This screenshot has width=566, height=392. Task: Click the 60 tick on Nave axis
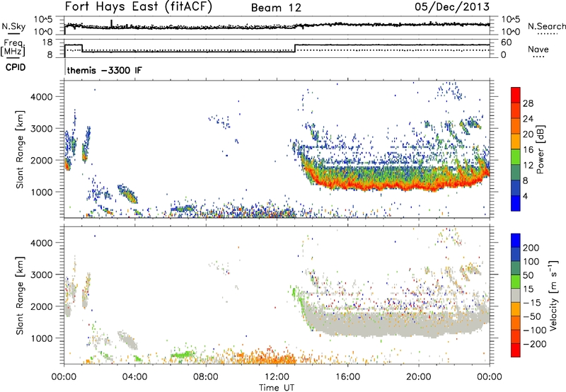[x=506, y=42]
